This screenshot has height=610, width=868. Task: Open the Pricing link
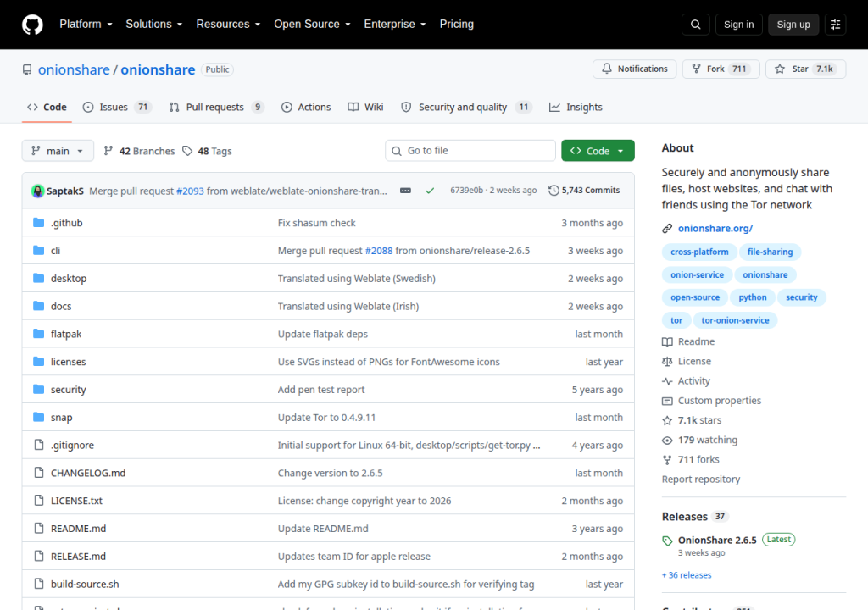457,25
